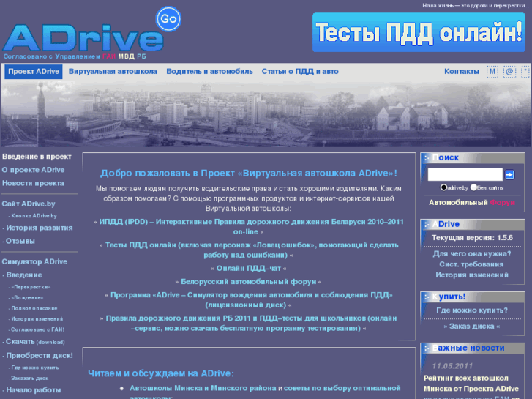Click the round Go badge icon

click(168, 19)
